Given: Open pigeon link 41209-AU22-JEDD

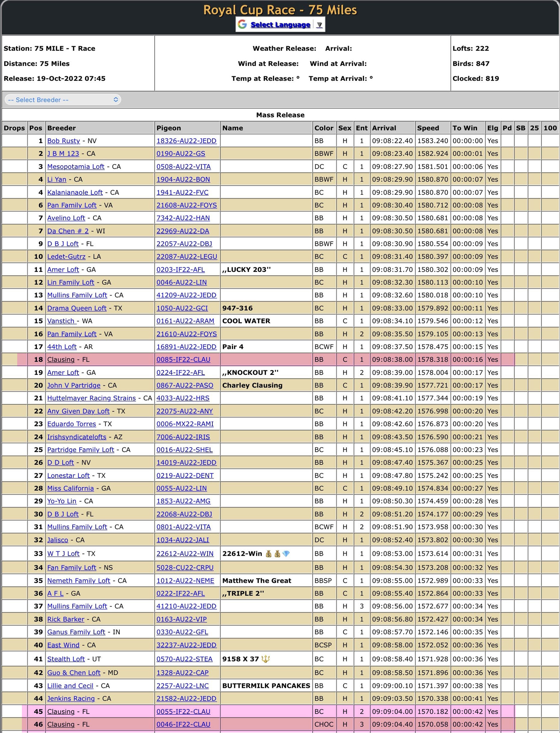Looking at the screenshot, I should tap(186, 295).
